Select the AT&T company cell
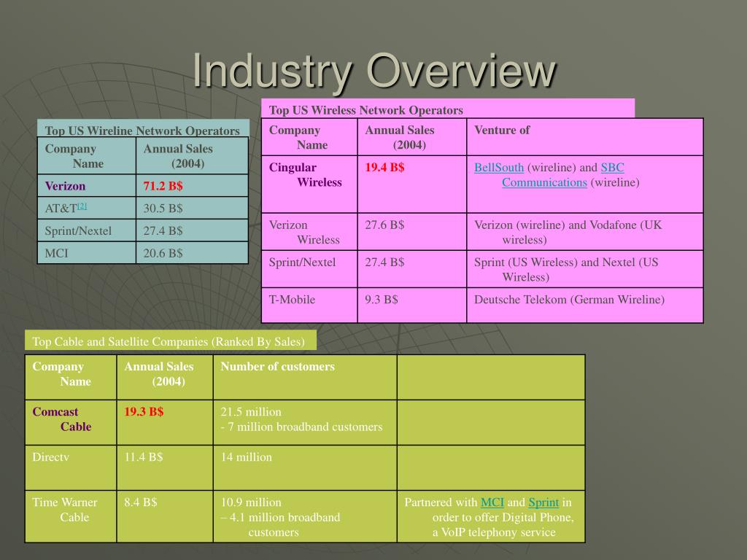 pos(88,208)
